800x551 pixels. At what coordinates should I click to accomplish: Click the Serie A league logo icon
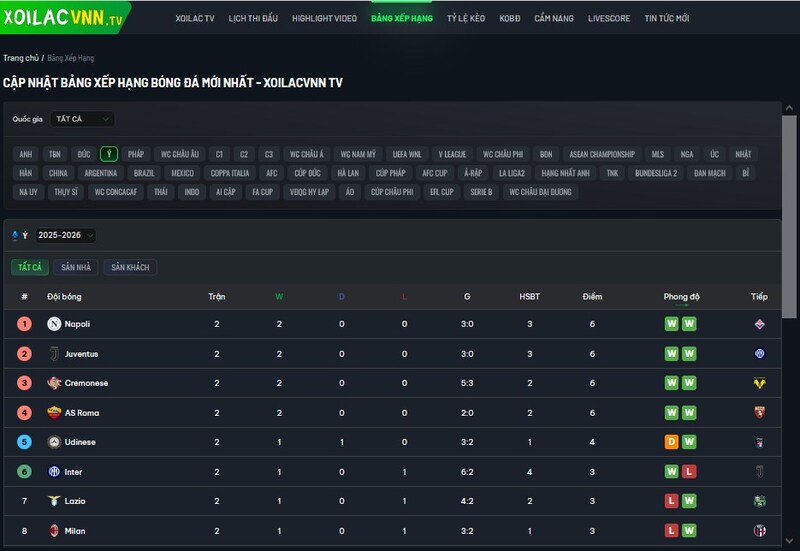click(15, 235)
